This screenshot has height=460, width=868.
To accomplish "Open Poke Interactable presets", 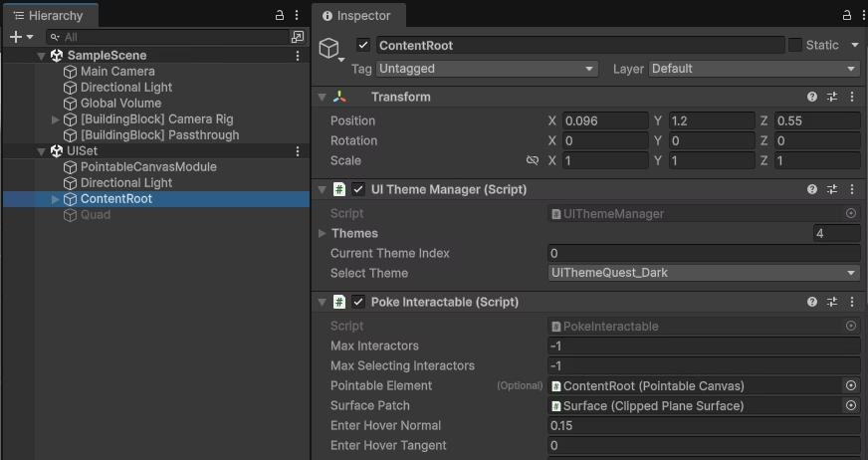I will [832, 302].
